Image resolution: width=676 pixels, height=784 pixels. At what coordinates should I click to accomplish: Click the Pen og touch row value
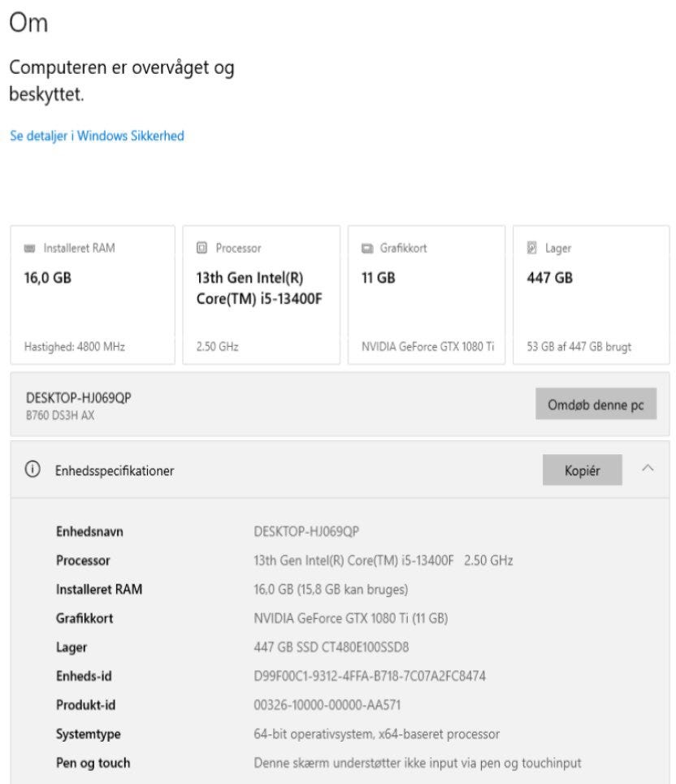tap(417, 763)
